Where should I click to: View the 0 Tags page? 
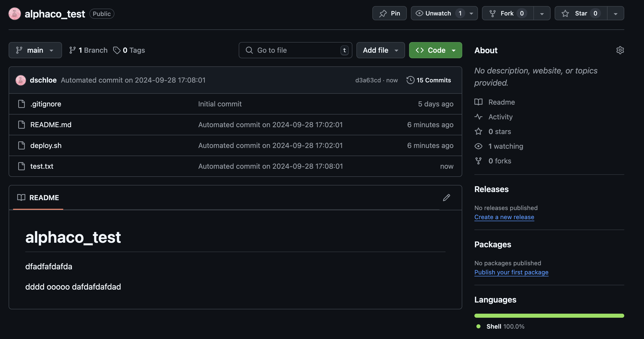coord(129,50)
